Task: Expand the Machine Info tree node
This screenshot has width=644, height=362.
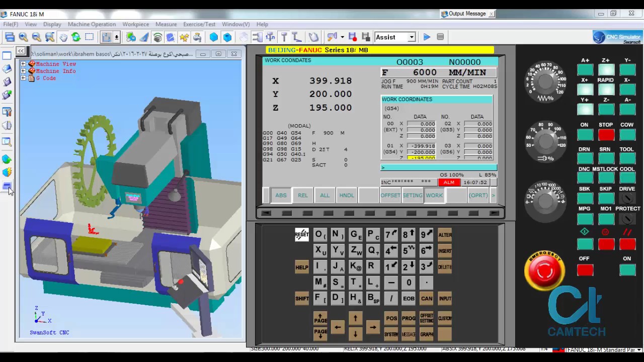Action: tap(23, 71)
